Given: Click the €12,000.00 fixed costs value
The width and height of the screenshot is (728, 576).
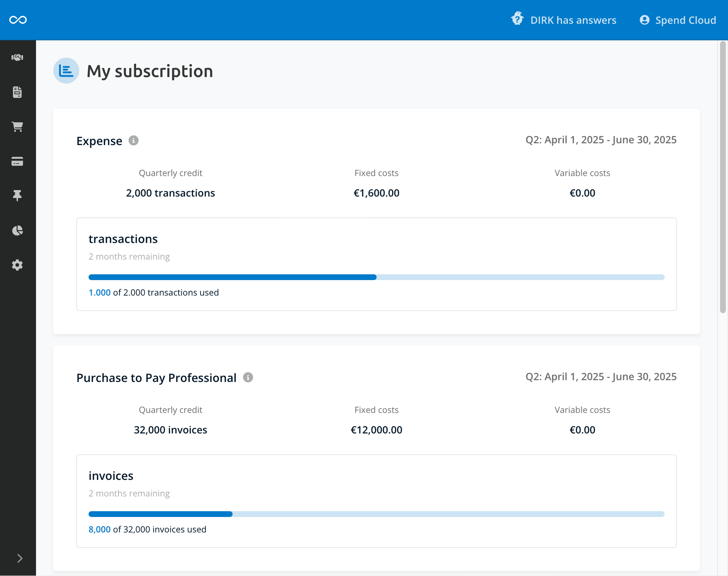Looking at the screenshot, I should pyautogui.click(x=376, y=430).
